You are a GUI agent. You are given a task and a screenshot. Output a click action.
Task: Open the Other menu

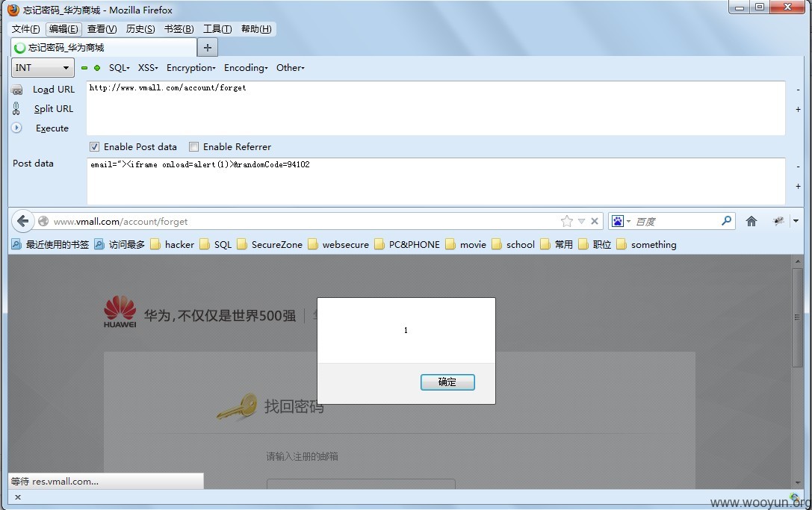(x=291, y=68)
